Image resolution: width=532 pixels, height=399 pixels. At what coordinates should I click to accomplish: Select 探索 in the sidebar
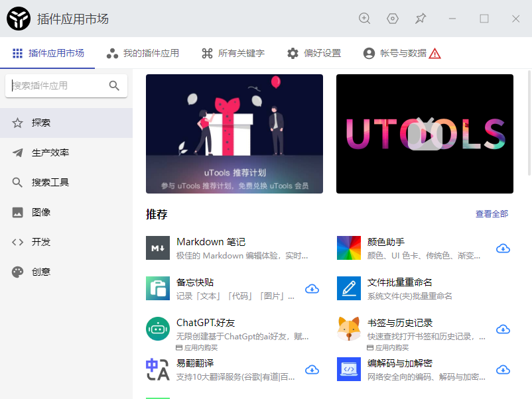tap(66, 123)
